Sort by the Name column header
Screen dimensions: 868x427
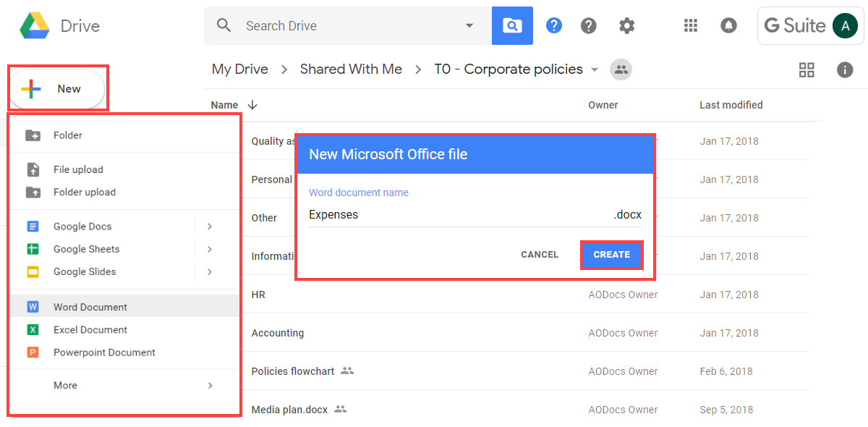coord(224,105)
